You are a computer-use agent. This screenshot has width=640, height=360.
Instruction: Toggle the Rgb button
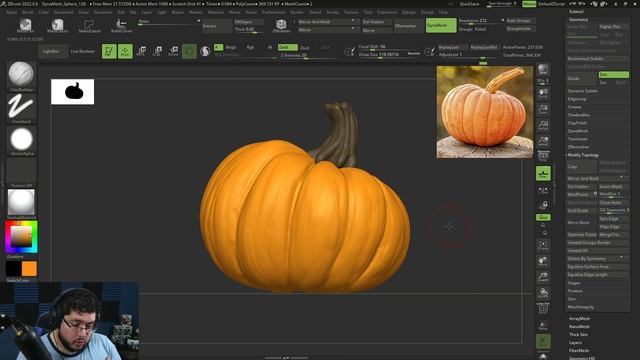[250, 47]
